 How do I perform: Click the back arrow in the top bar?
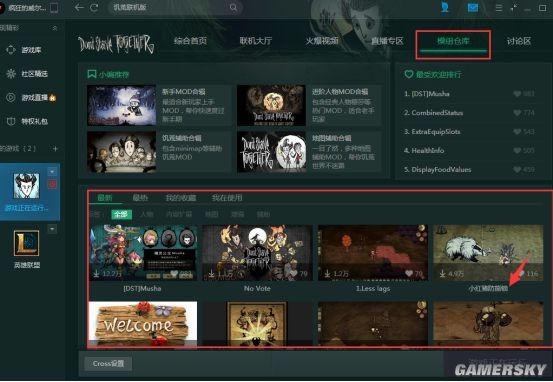tap(79, 7)
